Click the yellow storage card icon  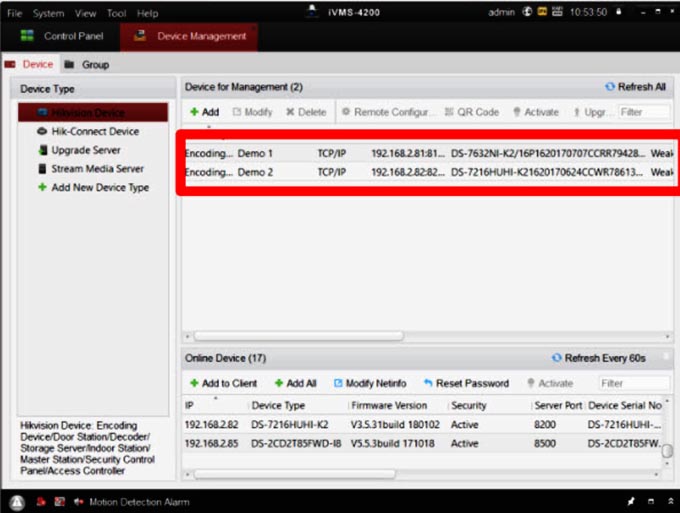(x=542, y=12)
